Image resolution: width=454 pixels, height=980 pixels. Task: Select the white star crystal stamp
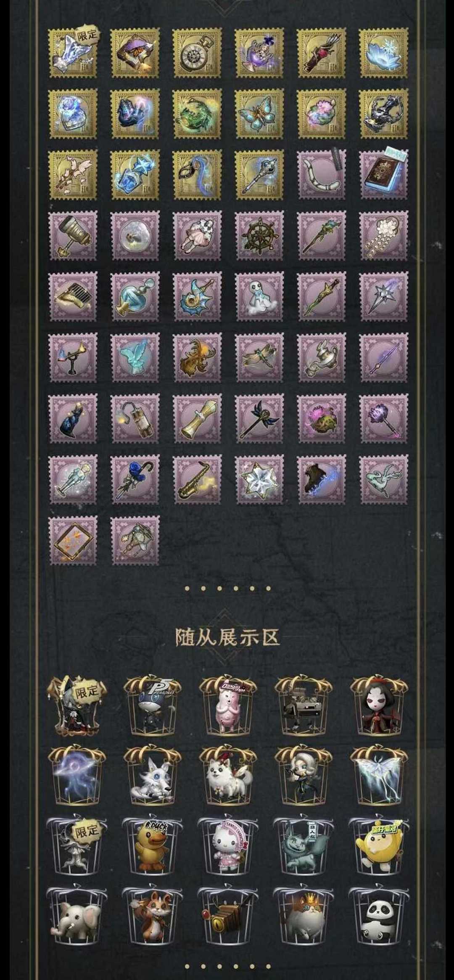click(x=259, y=480)
